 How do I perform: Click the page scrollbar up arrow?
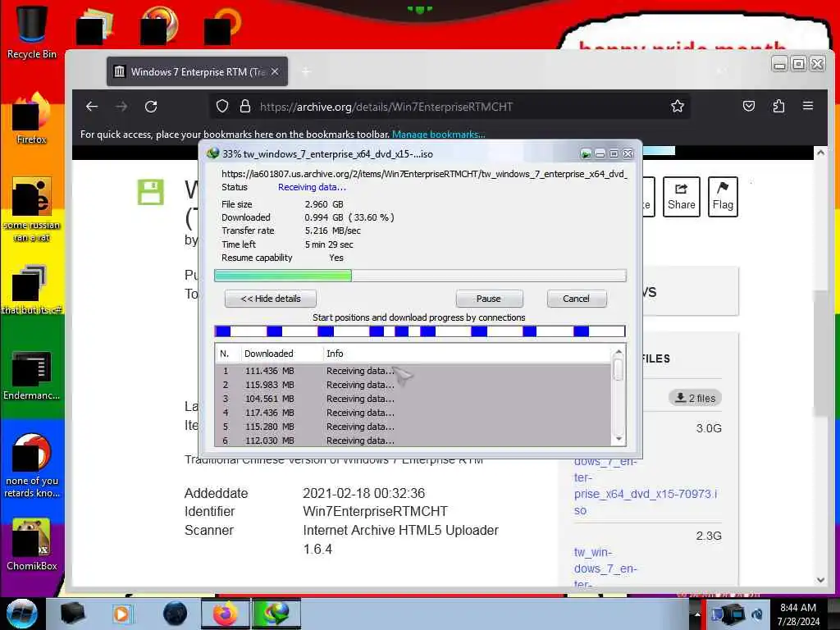coord(820,153)
